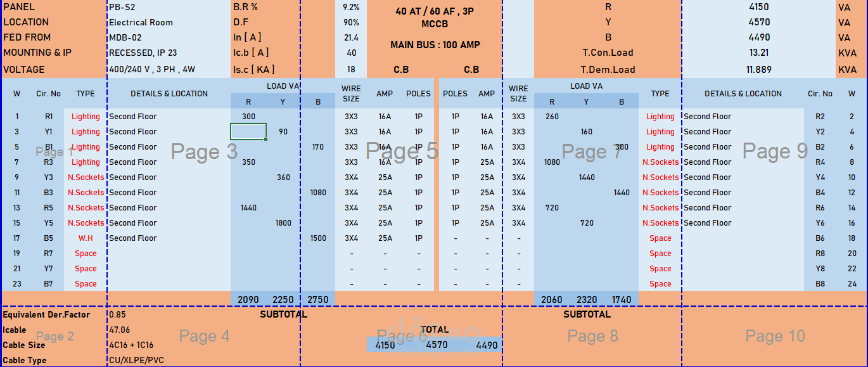
Task: Select the 11.889 demand load value
Action: [758, 69]
